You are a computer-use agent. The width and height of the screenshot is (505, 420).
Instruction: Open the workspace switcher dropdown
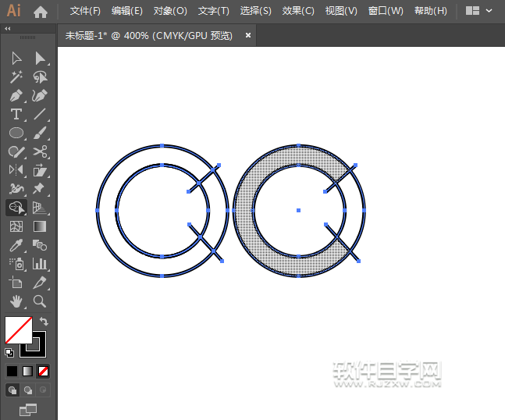pyautogui.click(x=479, y=11)
